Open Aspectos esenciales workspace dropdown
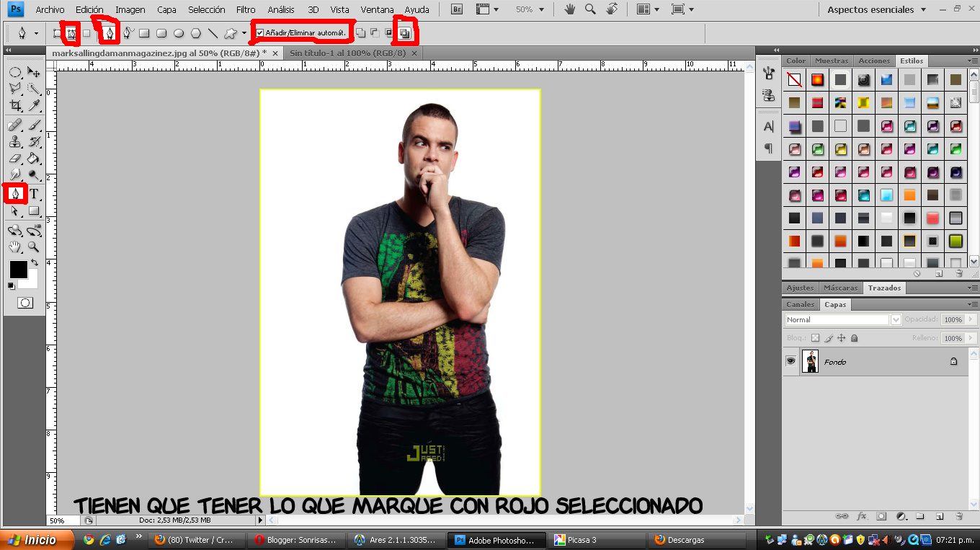The image size is (980, 550). [876, 9]
